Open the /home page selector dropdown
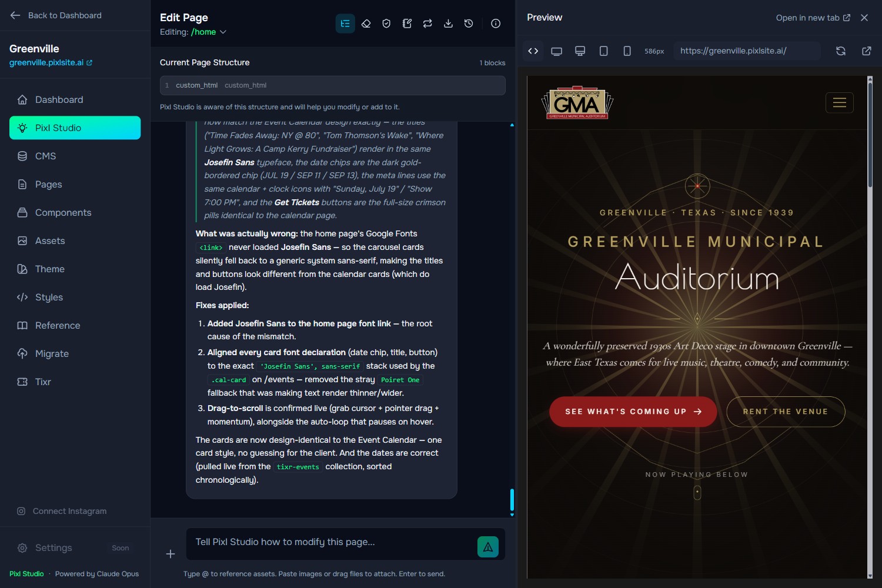Viewport: 882px width, 588px height. pyautogui.click(x=209, y=32)
